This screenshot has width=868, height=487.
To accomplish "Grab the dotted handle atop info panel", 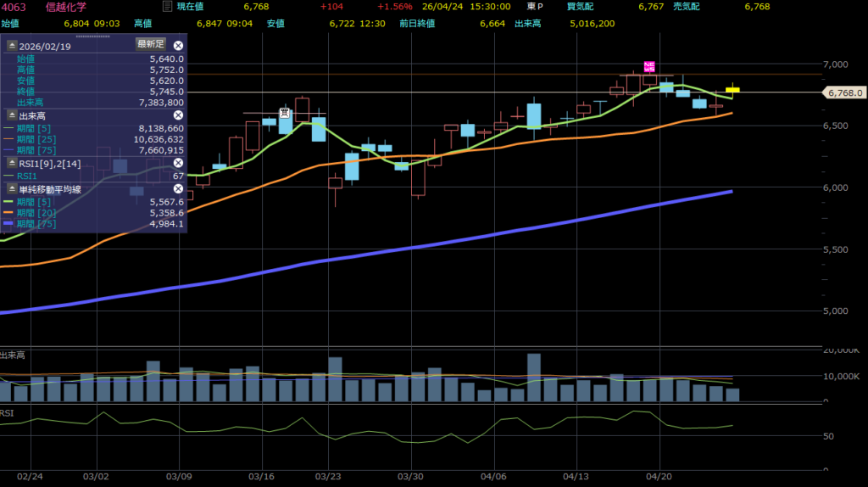I will point(93,36).
